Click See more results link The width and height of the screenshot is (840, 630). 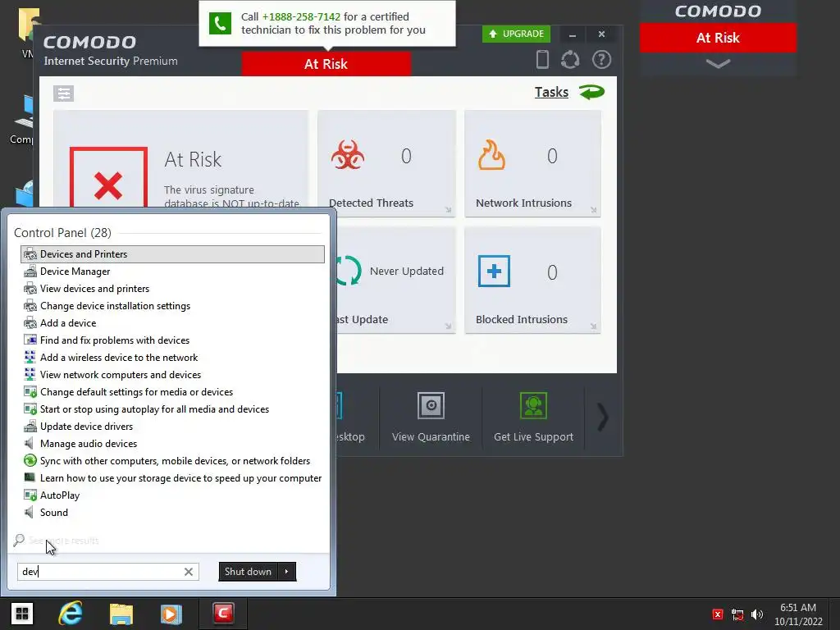[x=63, y=541]
